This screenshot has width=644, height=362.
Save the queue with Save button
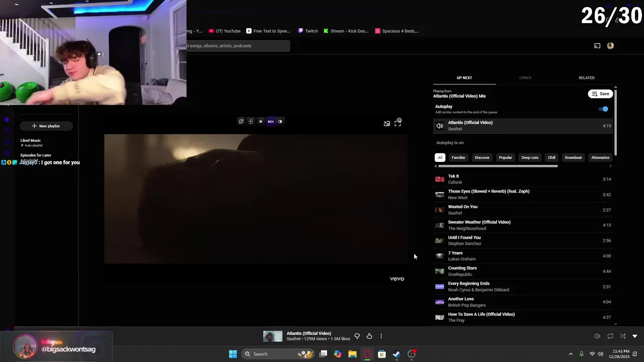600,94
